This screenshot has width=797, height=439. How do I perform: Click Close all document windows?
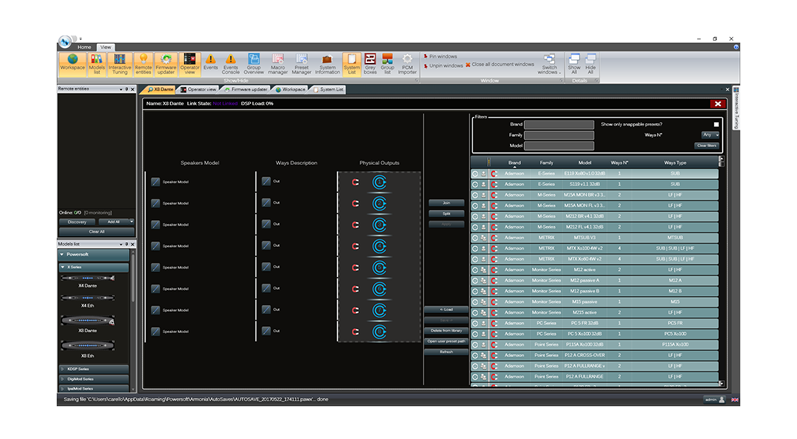click(x=500, y=65)
